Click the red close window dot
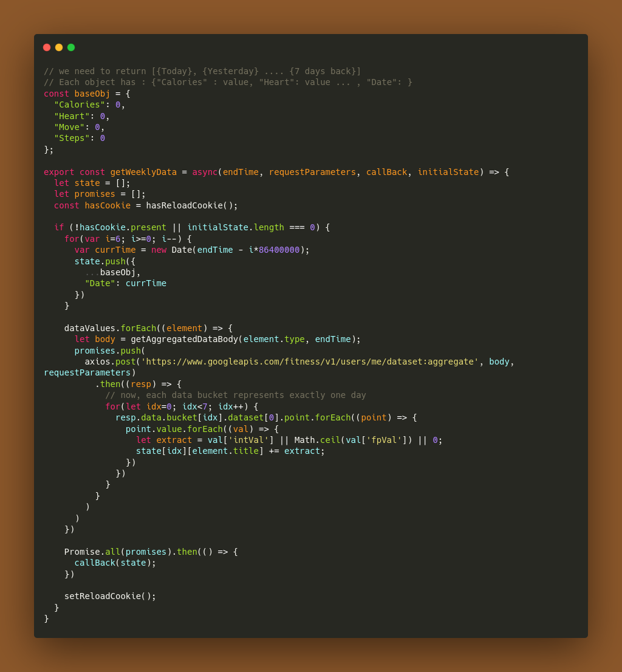 47,47
